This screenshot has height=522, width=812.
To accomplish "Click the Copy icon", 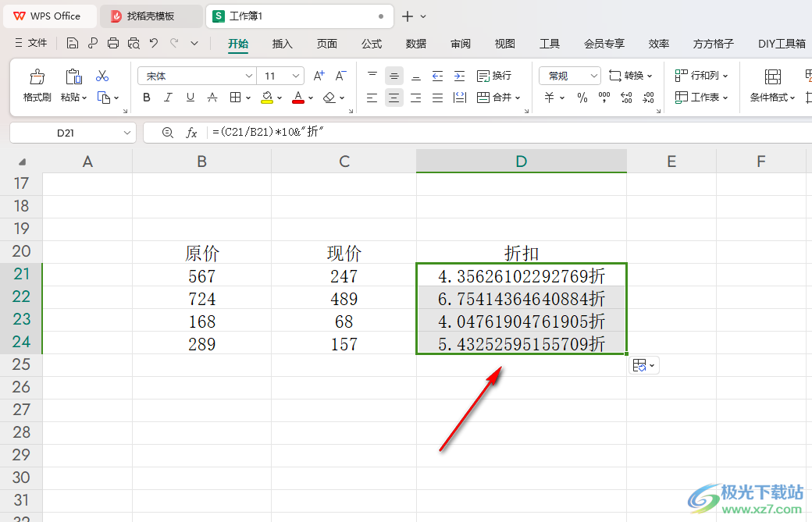I will (104, 98).
